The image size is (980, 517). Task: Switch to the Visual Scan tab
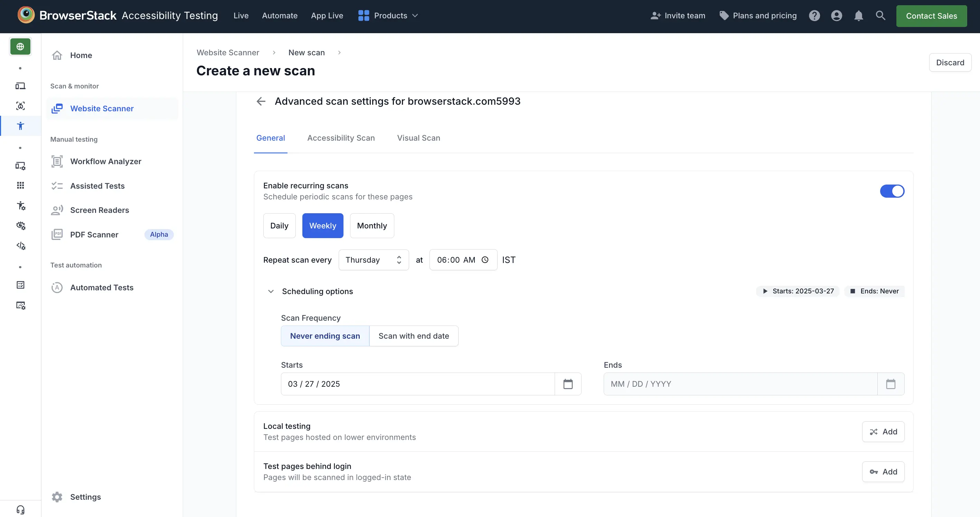[418, 138]
